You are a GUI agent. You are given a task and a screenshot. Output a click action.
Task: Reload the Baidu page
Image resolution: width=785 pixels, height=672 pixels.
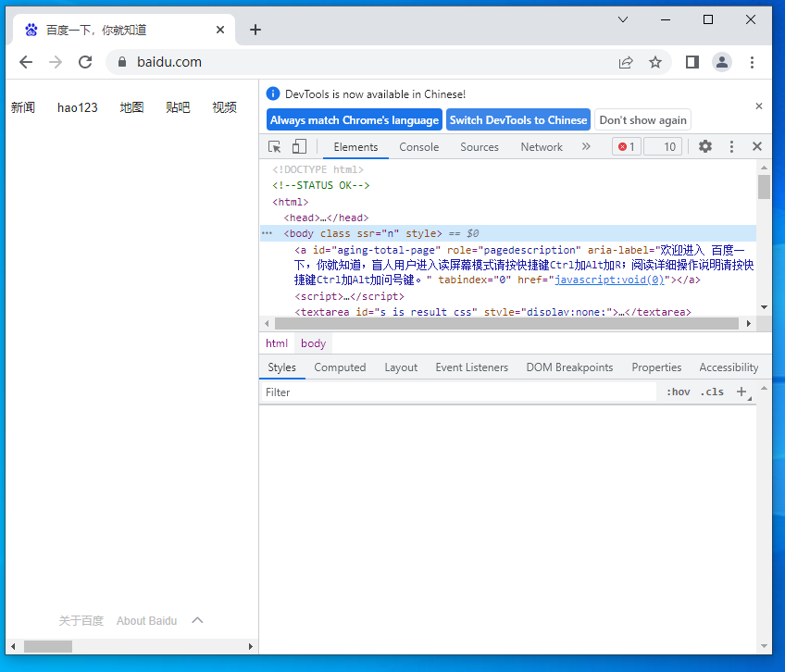tap(85, 62)
